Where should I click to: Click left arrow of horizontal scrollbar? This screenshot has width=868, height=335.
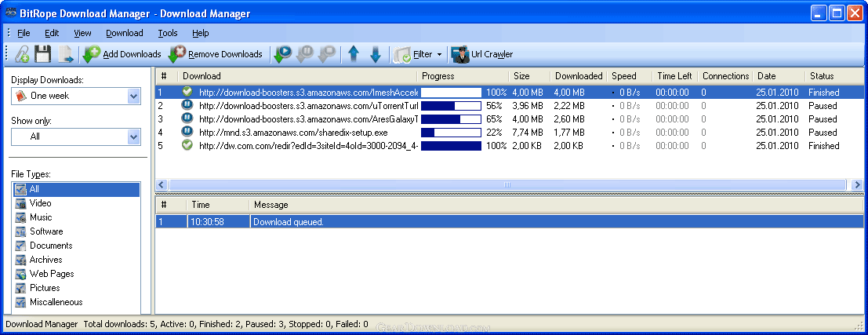coord(162,184)
